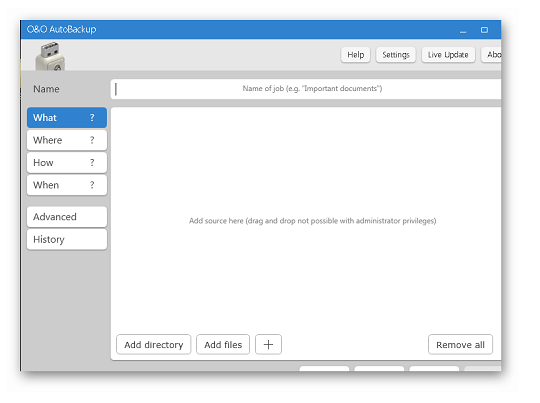
Task: Click the question mark on the What tab
Action: click(92, 117)
